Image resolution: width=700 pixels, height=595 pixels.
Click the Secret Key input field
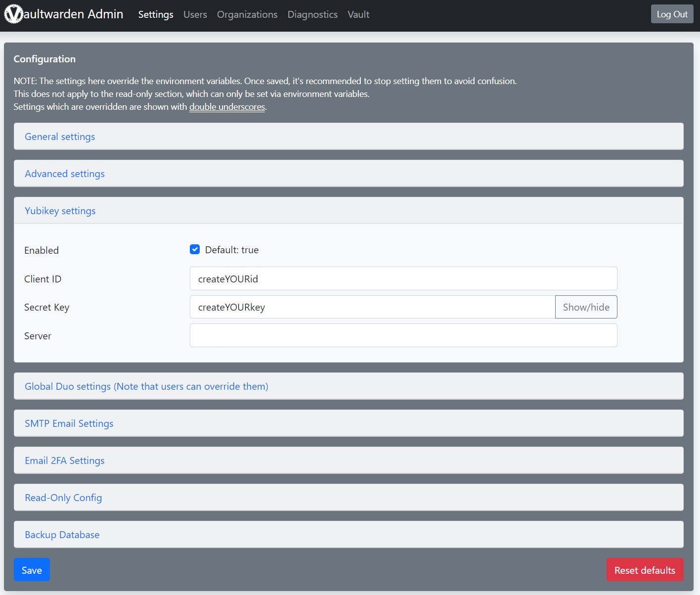(x=372, y=307)
